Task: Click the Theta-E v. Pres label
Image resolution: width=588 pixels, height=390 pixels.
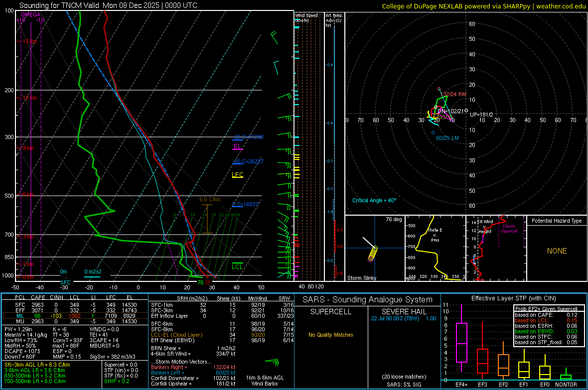Action: pyautogui.click(x=435, y=235)
